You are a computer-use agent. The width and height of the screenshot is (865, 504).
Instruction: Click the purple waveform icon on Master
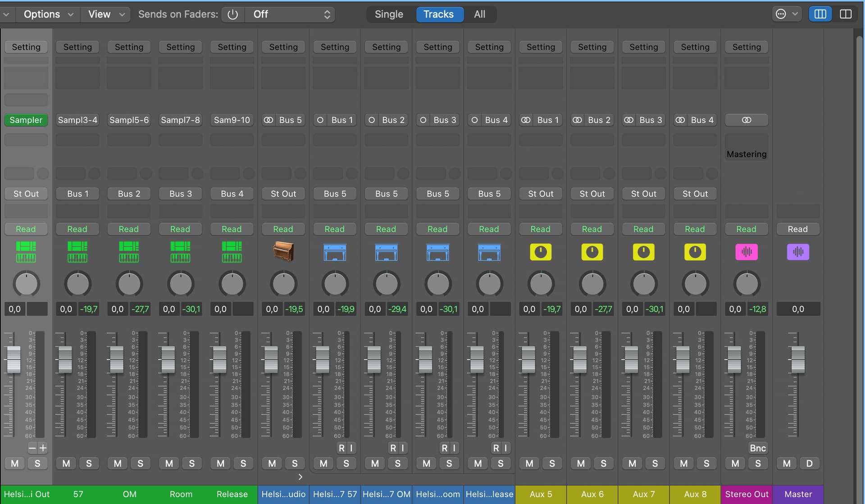[797, 252]
